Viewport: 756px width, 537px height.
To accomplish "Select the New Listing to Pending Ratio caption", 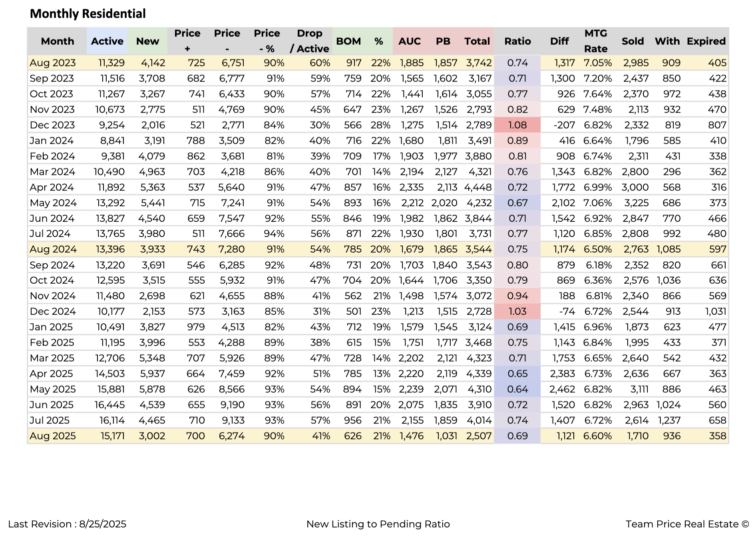I will coord(378,524).
